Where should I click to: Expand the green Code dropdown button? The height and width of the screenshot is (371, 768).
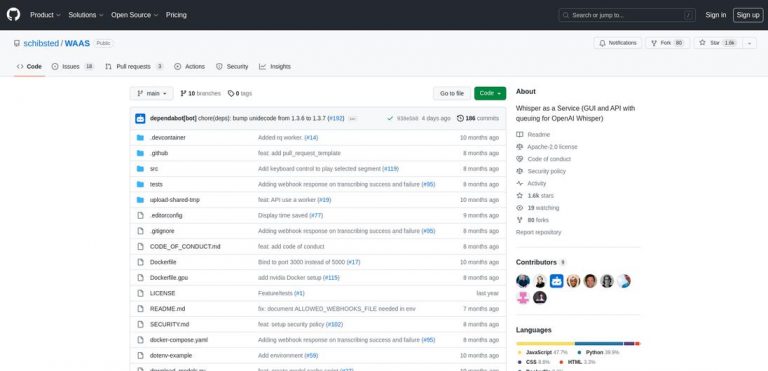pos(490,93)
